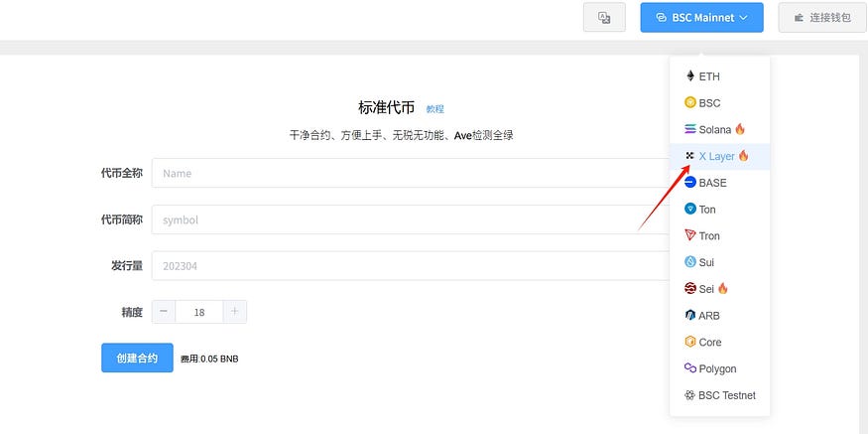Click the blue BASE logo icon
Screen dimensions: 868x434
(689, 183)
